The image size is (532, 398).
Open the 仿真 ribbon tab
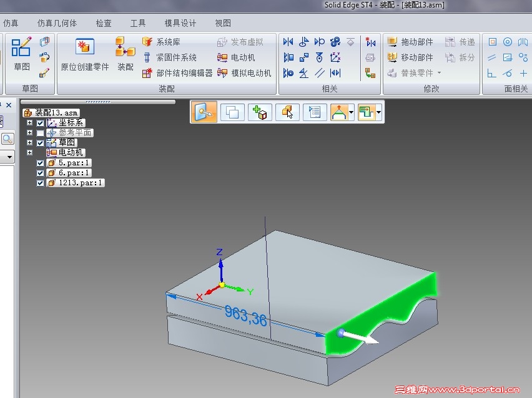click(x=11, y=23)
